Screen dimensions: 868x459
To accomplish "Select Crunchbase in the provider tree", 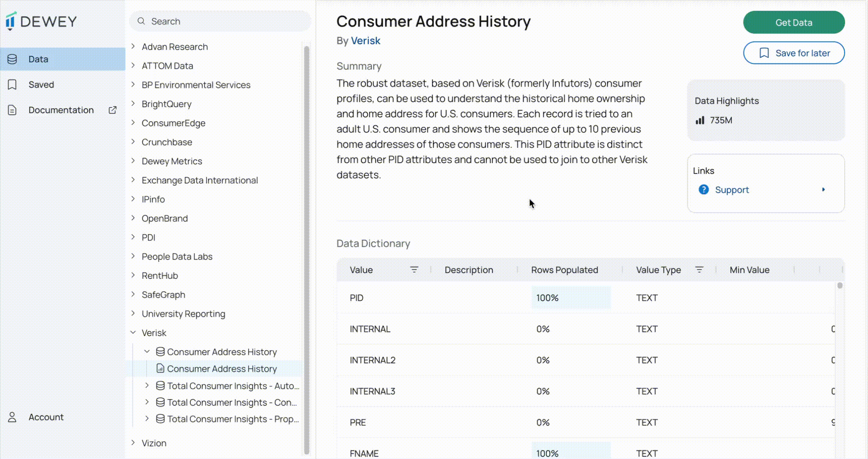I will tap(167, 142).
